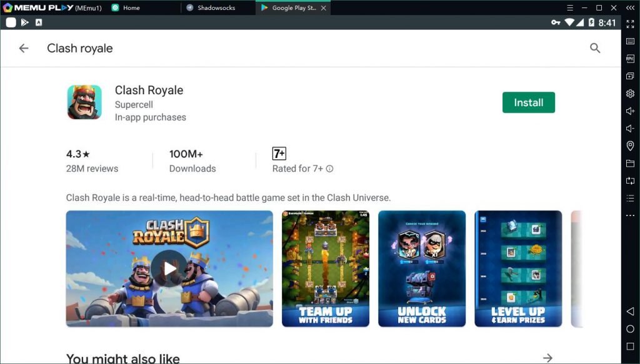Image resolution: width=640 pixels, height=364 pixels.
Task: Toggle fullscreen mode in the sidebar
Action: pos(630,24)
